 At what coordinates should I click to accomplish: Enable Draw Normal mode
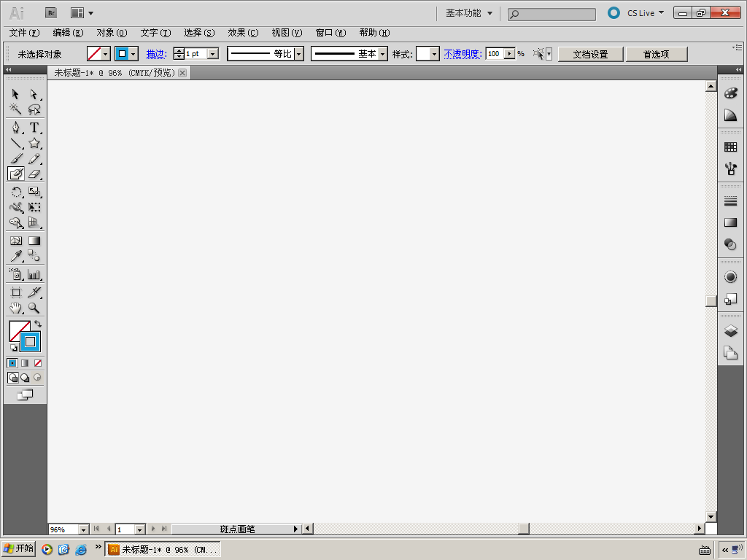(13, 378)
